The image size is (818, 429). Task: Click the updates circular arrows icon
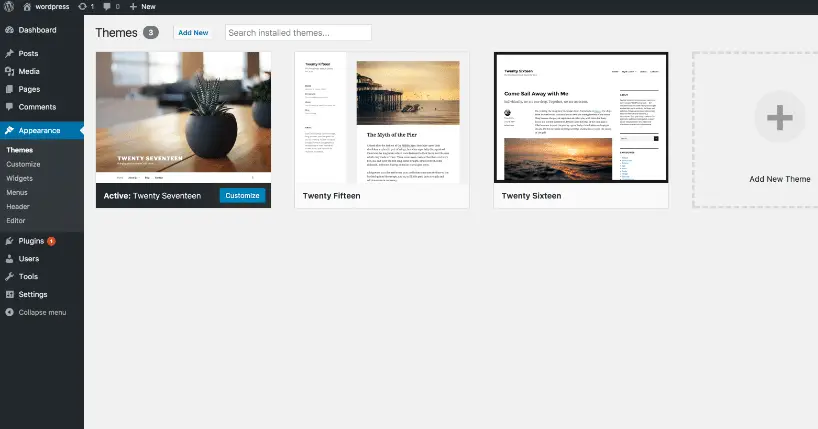(x=82, y=7)
